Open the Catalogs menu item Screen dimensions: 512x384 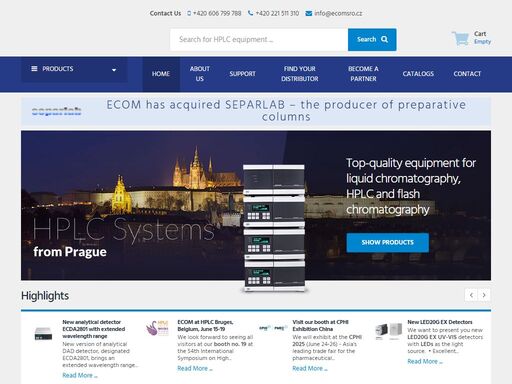pyautogui.click(x=418, y=74)
